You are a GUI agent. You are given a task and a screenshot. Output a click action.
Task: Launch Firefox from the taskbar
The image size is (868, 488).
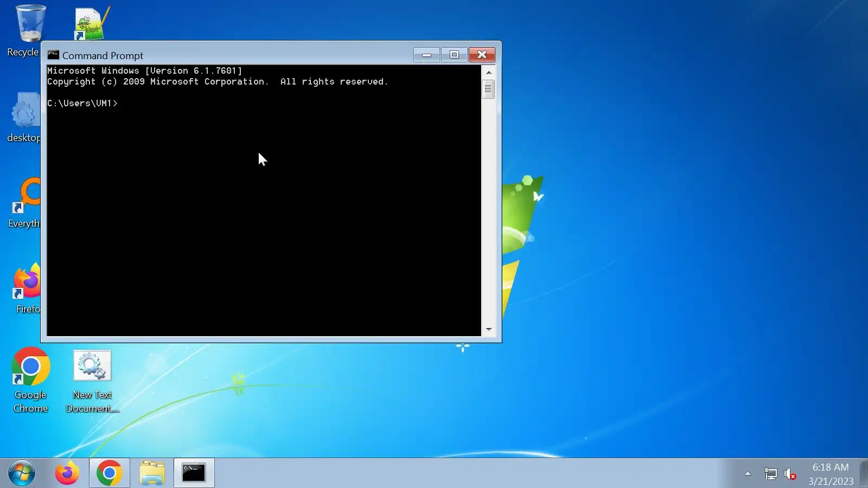67,473
